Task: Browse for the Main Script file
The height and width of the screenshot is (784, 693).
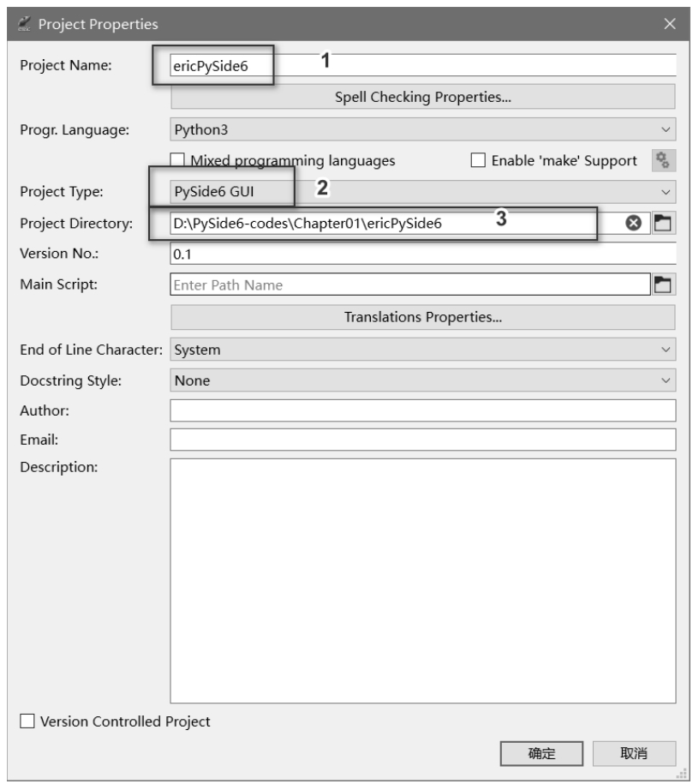Action: tap(662, 285)
